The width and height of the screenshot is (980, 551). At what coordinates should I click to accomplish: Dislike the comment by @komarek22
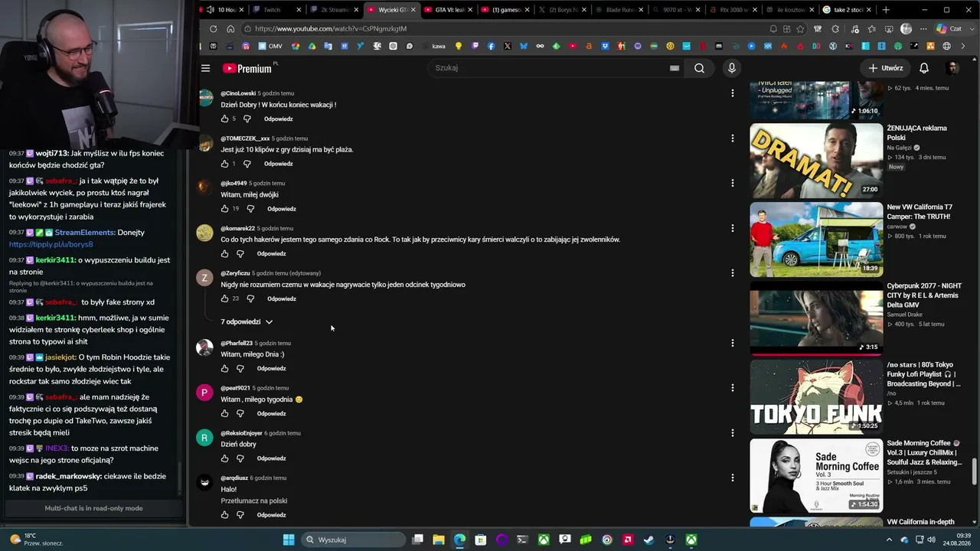click(240, 253)
